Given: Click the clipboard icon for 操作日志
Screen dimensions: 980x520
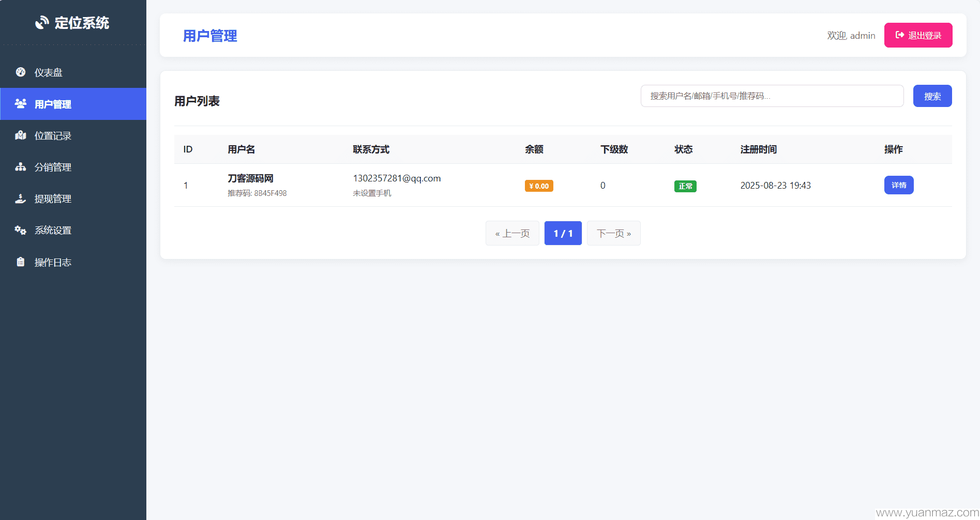Looking at the screenshot, I should pos(21,262).
